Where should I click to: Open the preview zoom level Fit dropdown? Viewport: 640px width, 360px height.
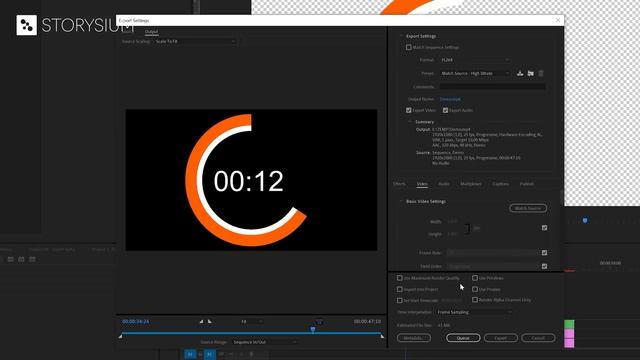[251, 322]
